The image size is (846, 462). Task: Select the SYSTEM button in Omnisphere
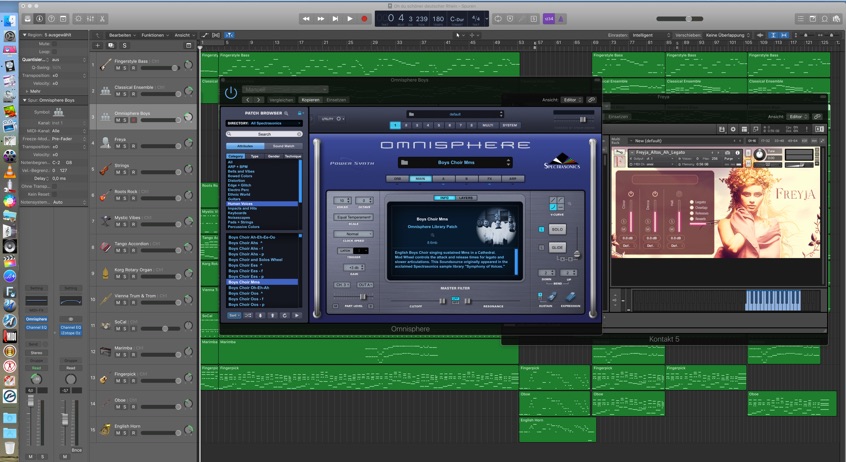pyautogui.click(x=509, y=125)
